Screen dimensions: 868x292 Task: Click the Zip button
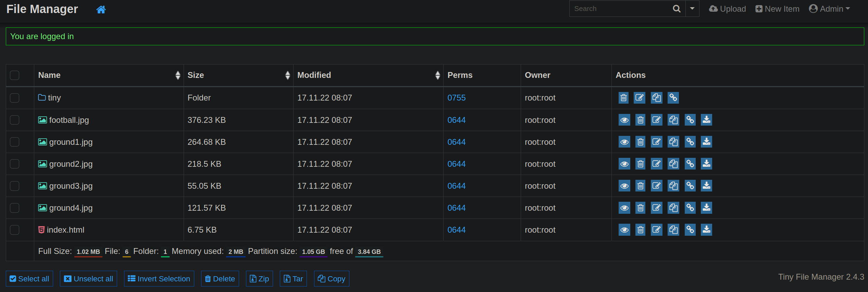point(259,279)
